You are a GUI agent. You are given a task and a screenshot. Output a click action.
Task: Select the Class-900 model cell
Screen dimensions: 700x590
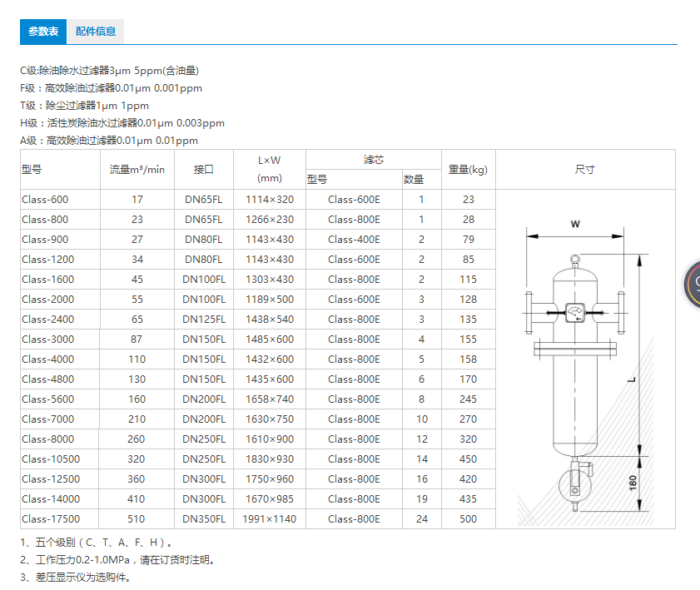[x=60, y=240]
